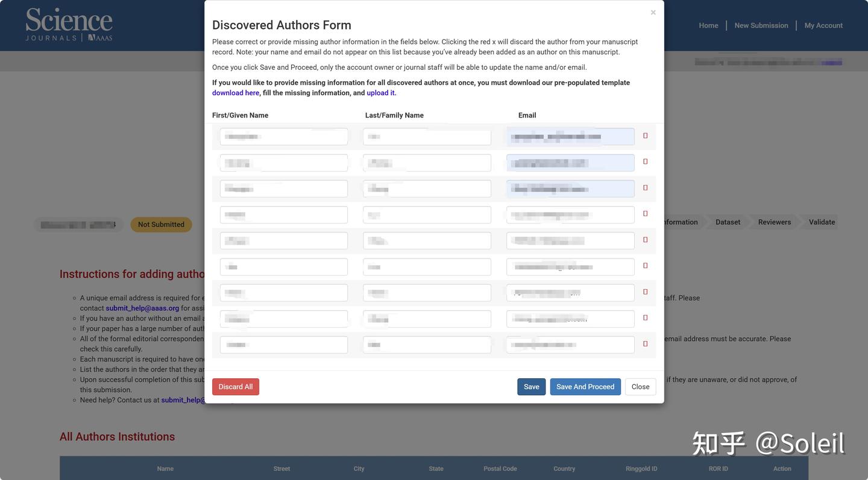
Task: Go to the Validate step
Action: (822, 222)
